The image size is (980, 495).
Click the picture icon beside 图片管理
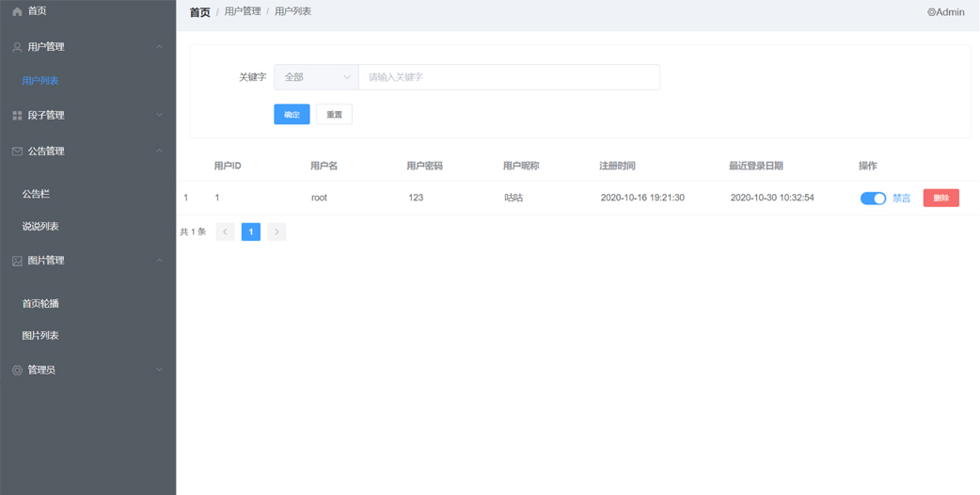[17, 261]
